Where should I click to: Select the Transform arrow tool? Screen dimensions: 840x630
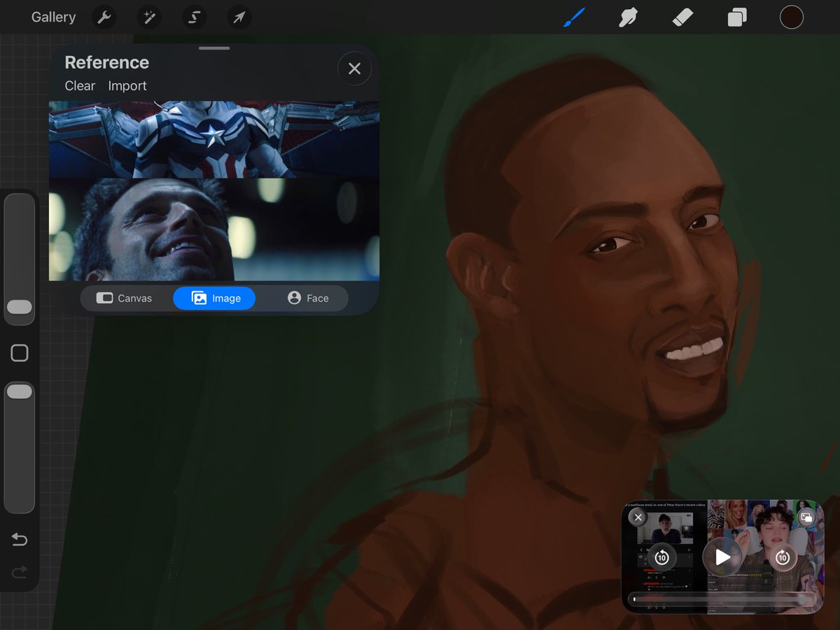(x=239, y=17)
